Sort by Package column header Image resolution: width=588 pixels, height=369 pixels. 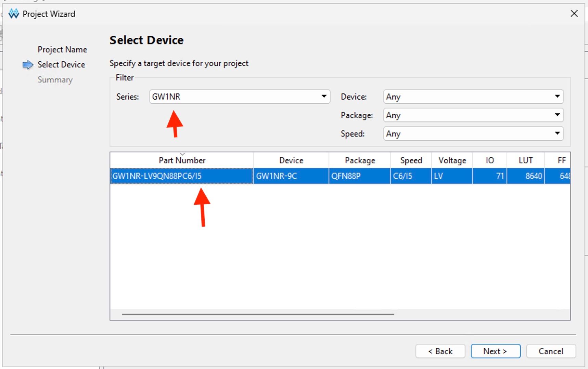[360, 160]
